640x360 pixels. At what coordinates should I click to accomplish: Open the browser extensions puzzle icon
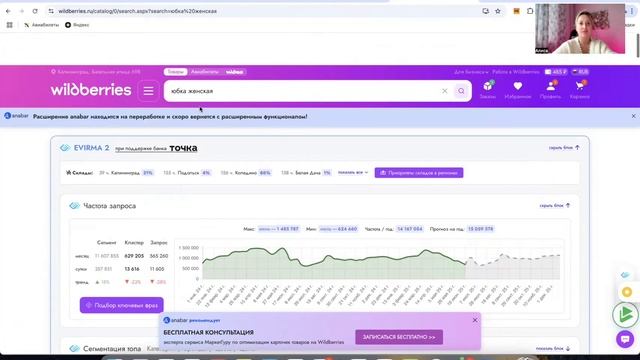[x=530, y=11]
